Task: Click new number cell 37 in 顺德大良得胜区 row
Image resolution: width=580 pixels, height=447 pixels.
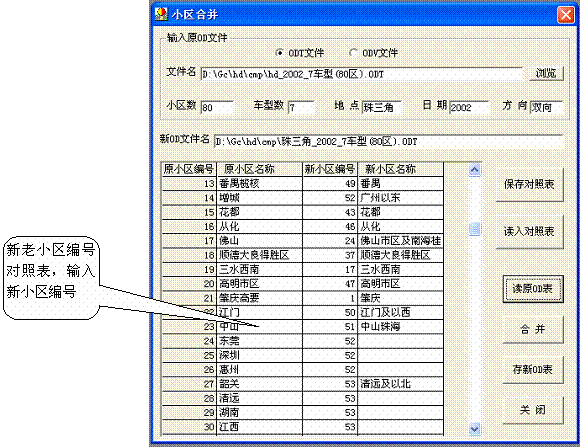Action: [x=330, y=255]
